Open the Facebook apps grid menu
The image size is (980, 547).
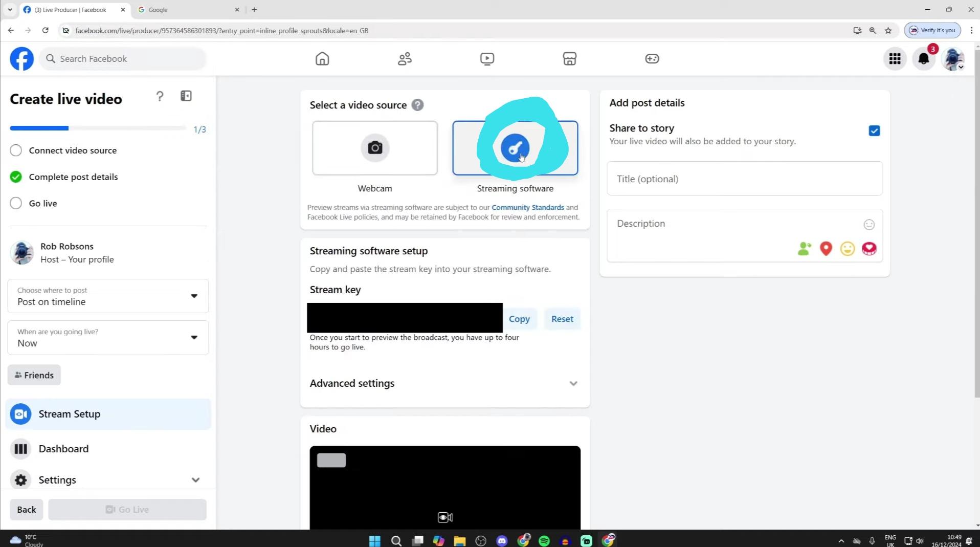click(895, 59)
